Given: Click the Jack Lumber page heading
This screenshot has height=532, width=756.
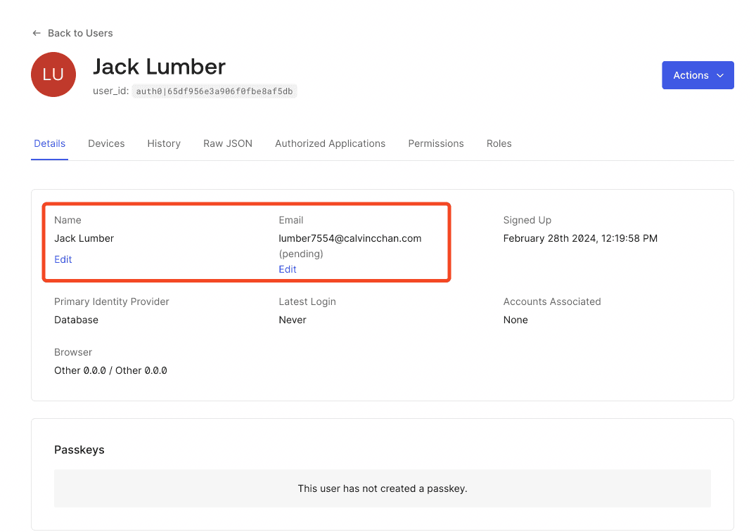Looking at the screenshot, I should 159,67.
